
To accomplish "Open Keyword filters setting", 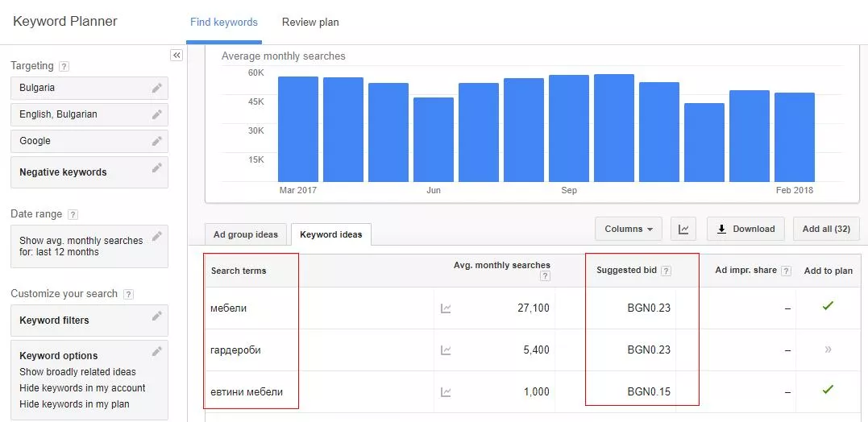I will pos(89,321).
